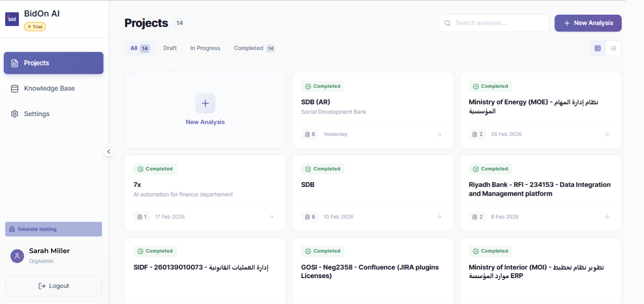
Task: Show In Progress projects tab
Action: pos(205,48)
